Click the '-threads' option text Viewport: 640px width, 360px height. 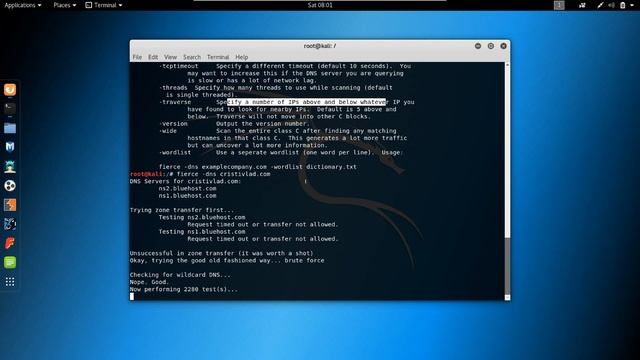click(x=173, y=88)
